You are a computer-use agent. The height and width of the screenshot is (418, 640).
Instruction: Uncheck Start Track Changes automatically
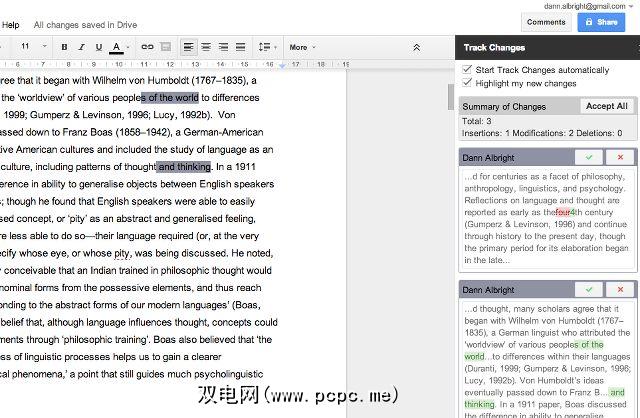[468, 70]
